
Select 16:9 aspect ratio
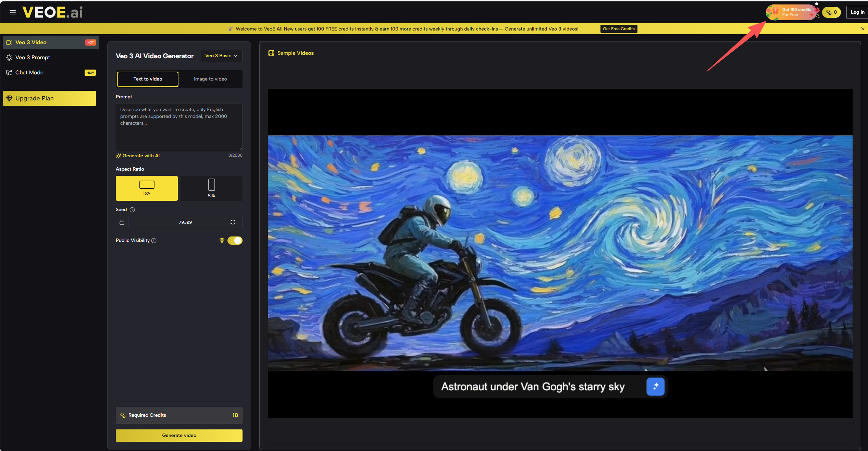(x=147, y=188)
